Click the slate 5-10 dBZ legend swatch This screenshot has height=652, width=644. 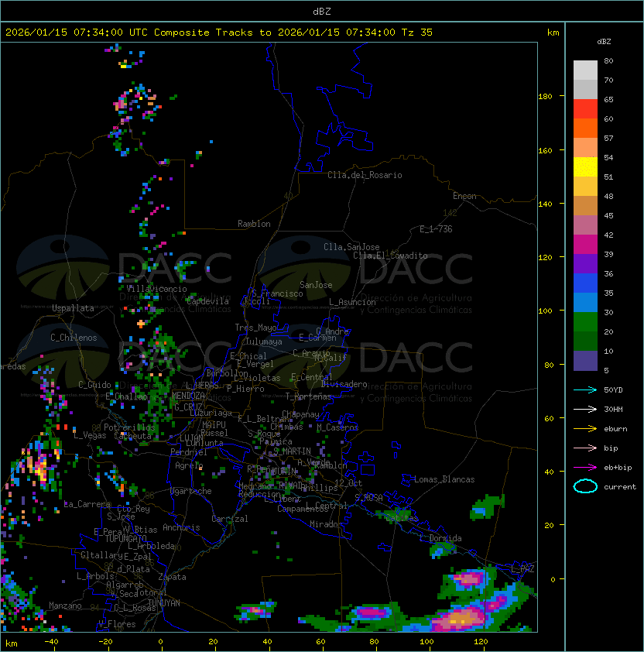585,361
